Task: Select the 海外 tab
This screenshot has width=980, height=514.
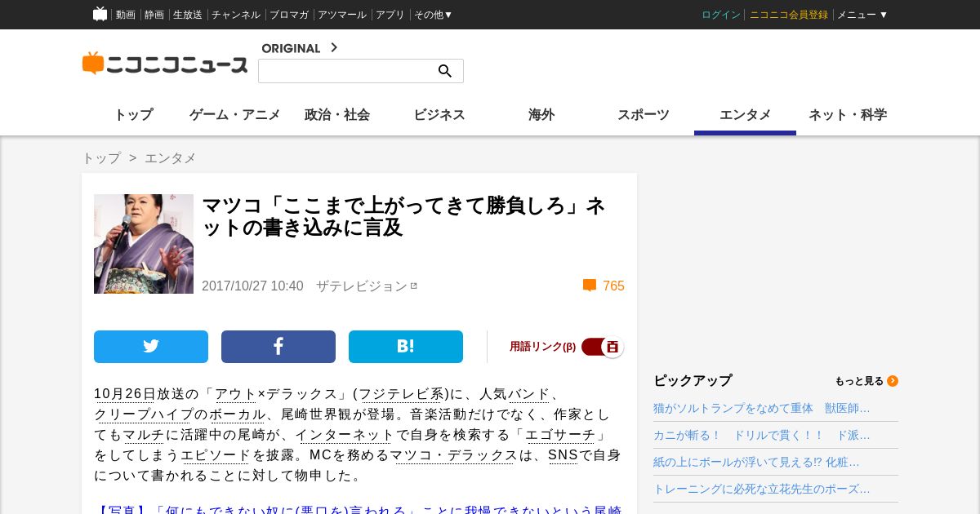Action: (x=541, y=115)
